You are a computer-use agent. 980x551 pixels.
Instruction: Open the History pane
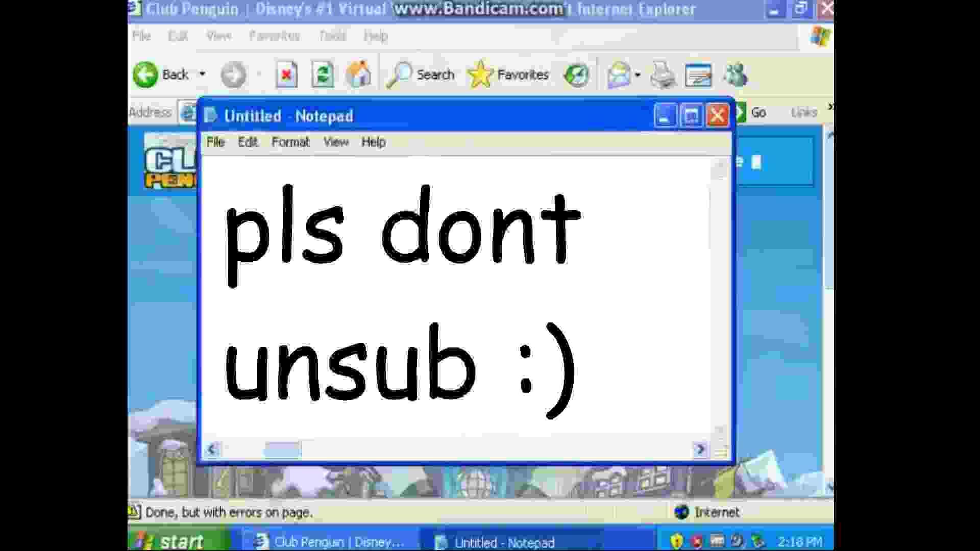[577, 76]
